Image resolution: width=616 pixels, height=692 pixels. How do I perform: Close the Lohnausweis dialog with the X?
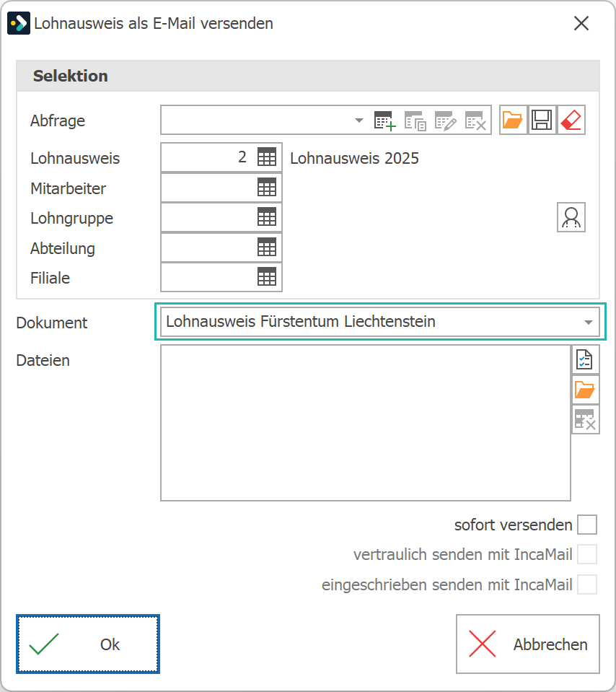point(581,23)
